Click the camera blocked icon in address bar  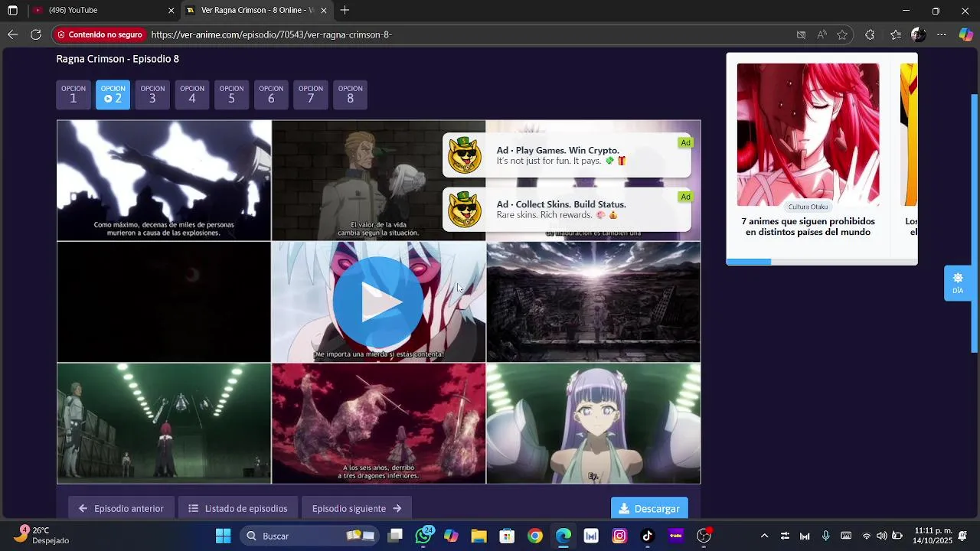point(801,34)
